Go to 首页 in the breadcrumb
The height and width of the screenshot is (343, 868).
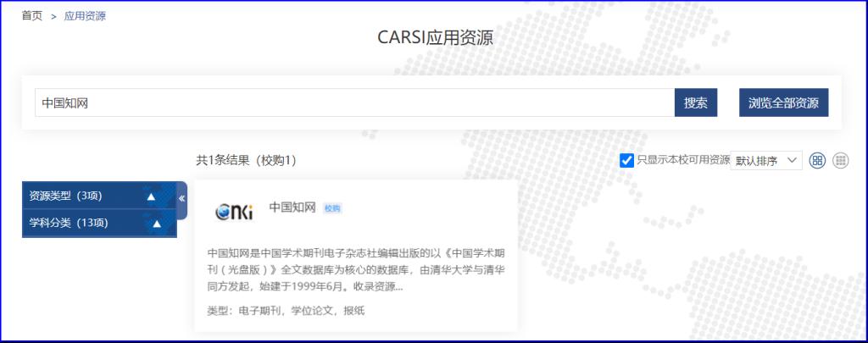click(x=31, y=15)
